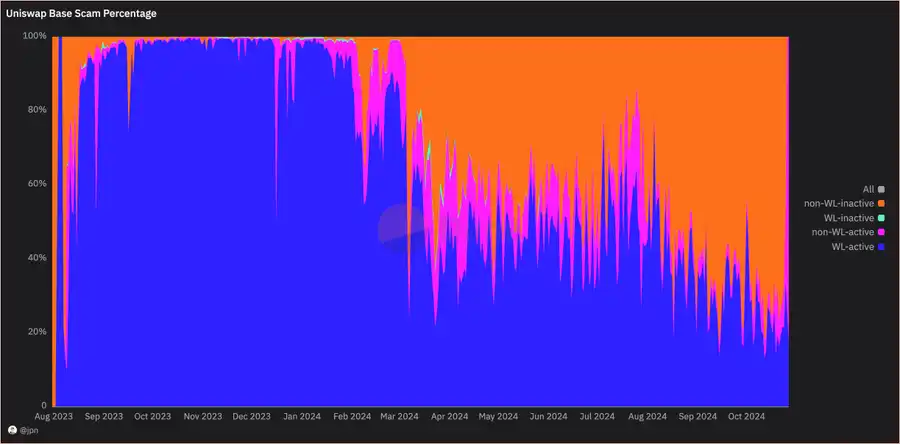The image size is (900, 444).
Task: Click the author avatar icon next to @jpn
Action: (x=12, y=430)
